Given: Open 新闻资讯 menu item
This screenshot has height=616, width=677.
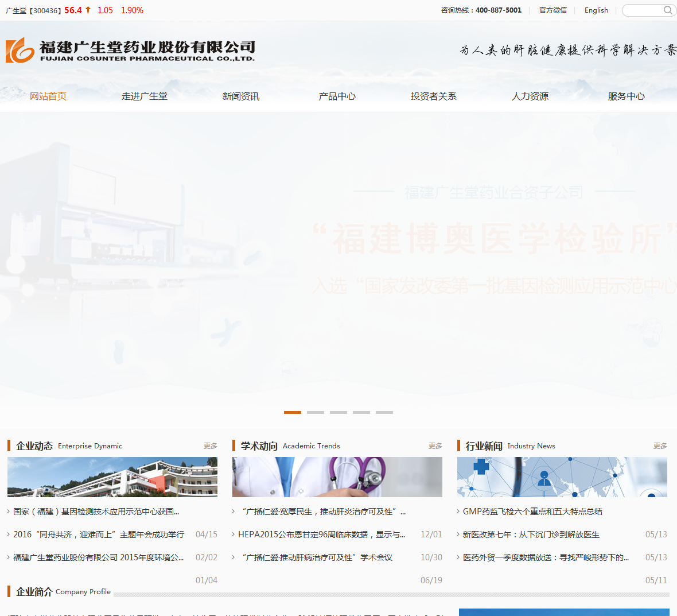Looking at the screenshot, I should click(240, 96).
